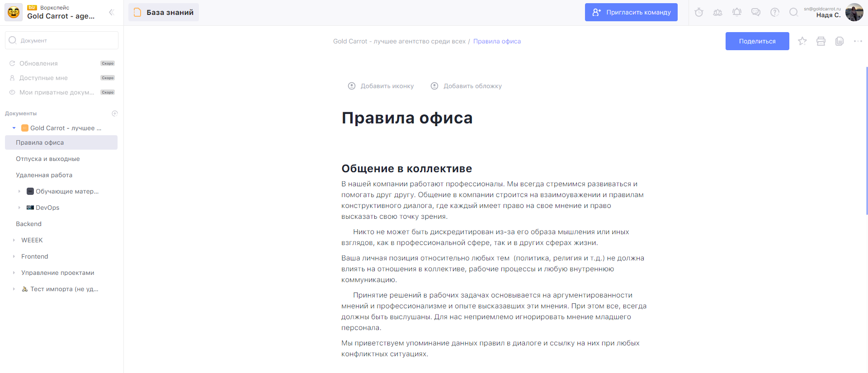Open the time tracker stopwatch icon

point(699,12)
